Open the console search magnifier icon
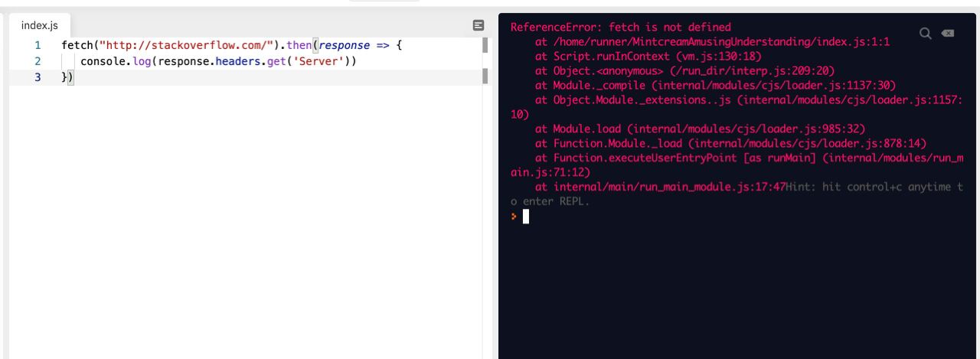The width and height of the screenshot is (980, 359). pyautogui.click(x=926, y=33)
